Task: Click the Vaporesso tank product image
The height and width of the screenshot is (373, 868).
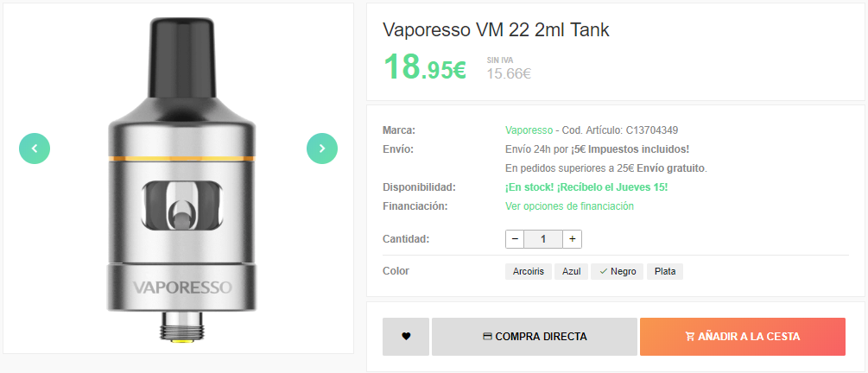Action: click(x=181, y=180)
